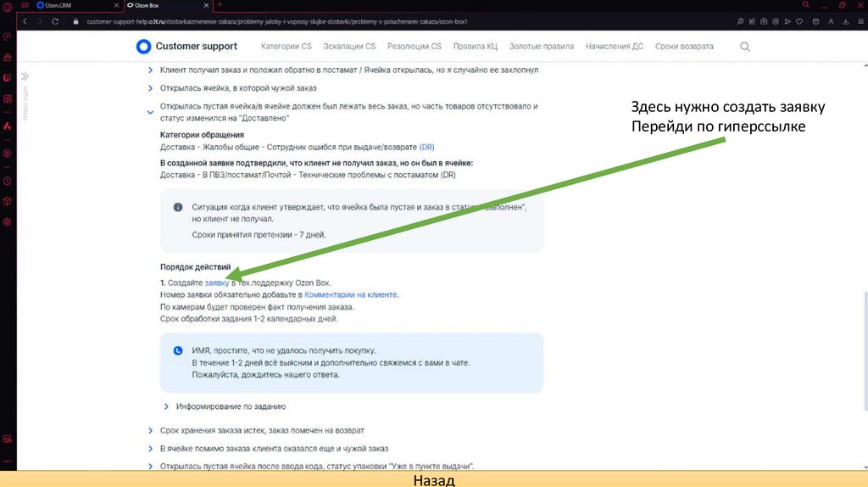Click text 'Сроки принятия претензии - 7 дней.'
Screen dimensions: 868x487
pos(259,235)
